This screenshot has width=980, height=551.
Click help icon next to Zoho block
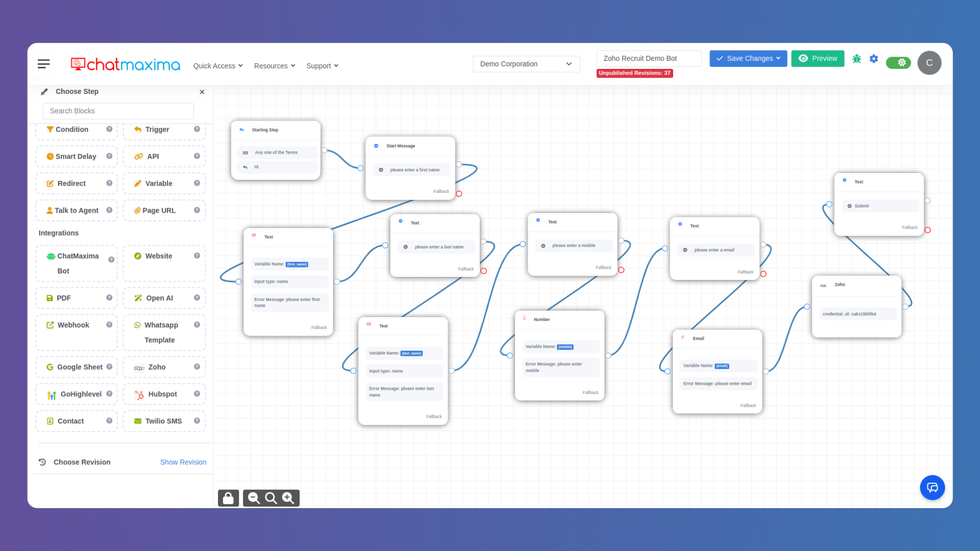coord(197,367)
